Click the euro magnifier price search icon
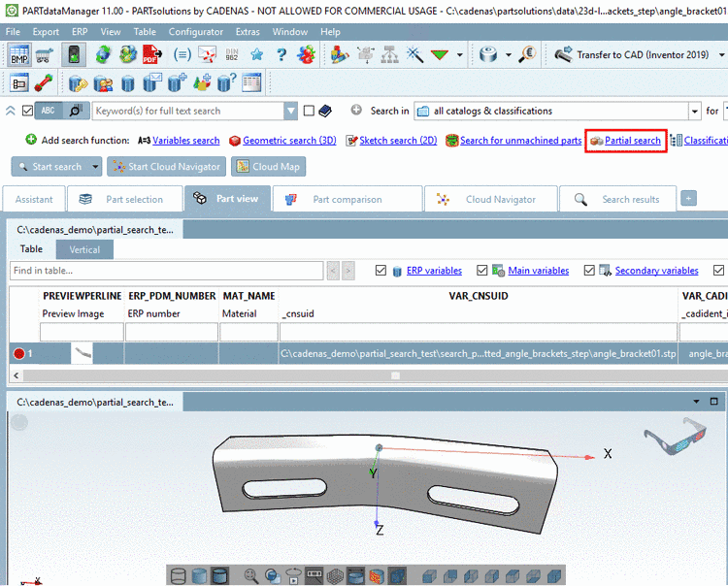728x586 pixels. click(527, 54)
